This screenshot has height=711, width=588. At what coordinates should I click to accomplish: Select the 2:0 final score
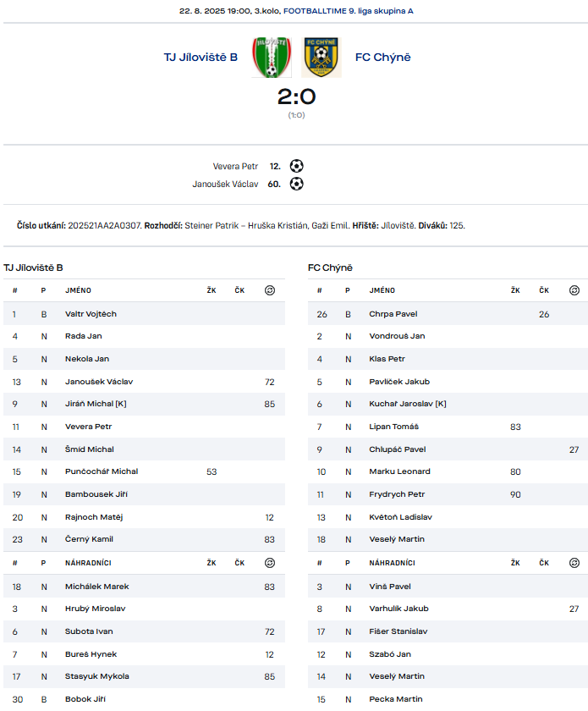point(296,96)
